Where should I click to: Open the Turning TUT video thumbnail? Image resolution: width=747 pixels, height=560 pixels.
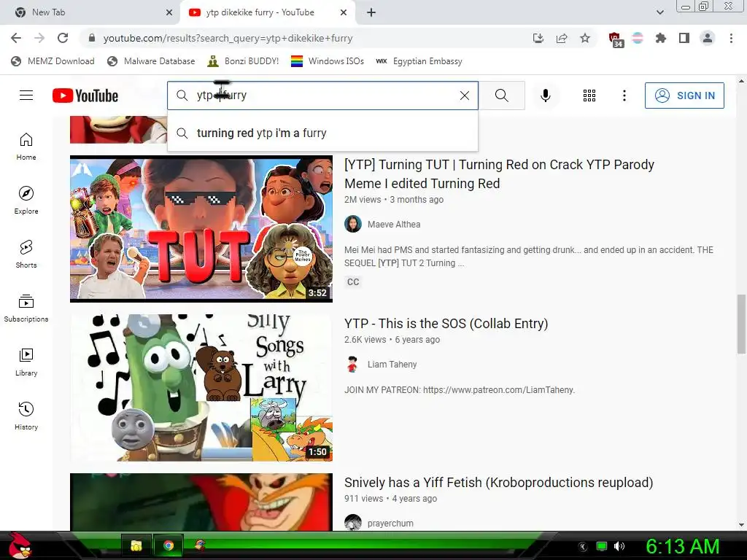coord(201,228)
